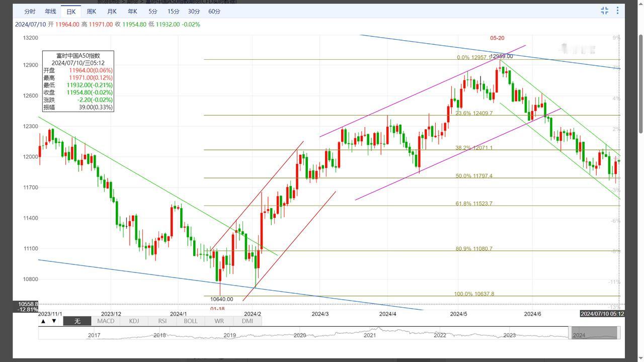
Task: Switch to the 30分 interval tab
Action: (x=194, y=11)
